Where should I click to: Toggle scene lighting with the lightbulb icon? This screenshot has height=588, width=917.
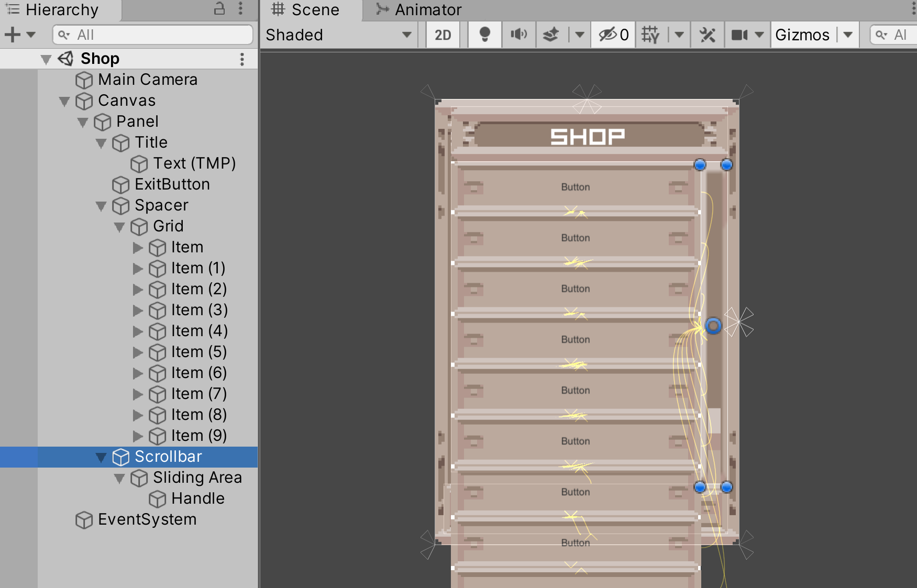pyautogui.click(x=485, y=35)
